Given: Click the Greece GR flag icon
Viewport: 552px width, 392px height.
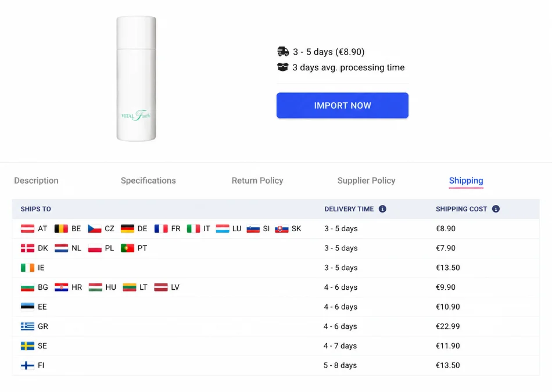Looking at the screenshot, I should pos(27,326).
